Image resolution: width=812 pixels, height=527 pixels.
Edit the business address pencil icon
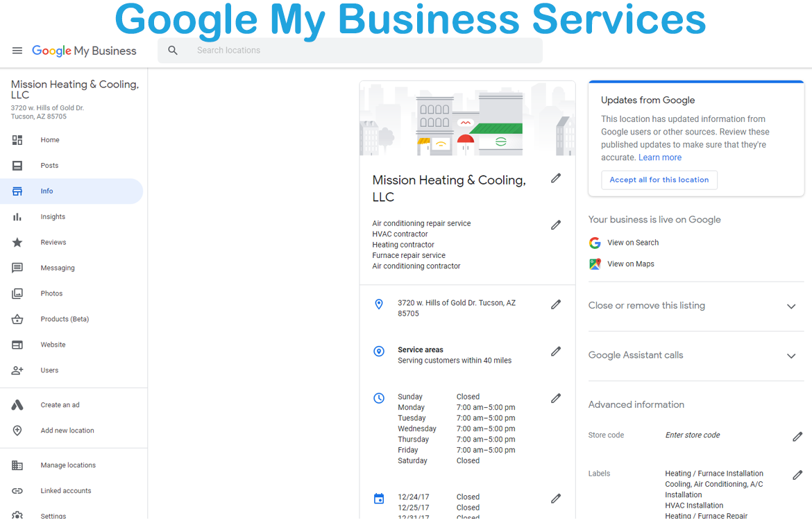556,304
